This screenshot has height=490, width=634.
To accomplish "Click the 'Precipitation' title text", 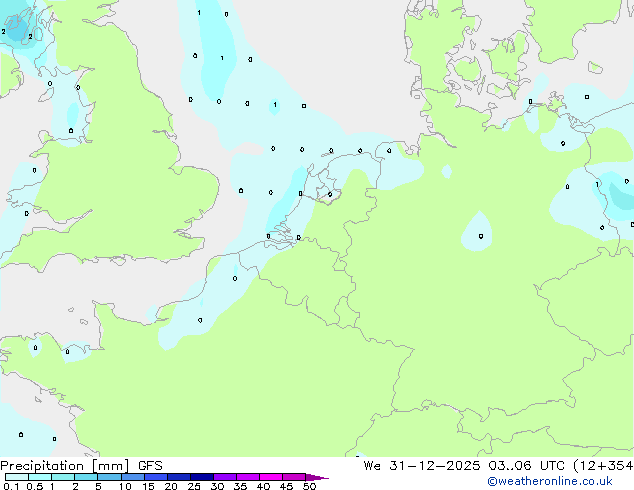I will pos(42,466).
